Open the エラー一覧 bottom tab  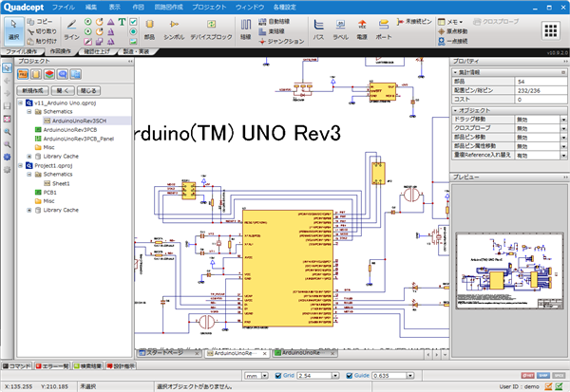[52, 366]
